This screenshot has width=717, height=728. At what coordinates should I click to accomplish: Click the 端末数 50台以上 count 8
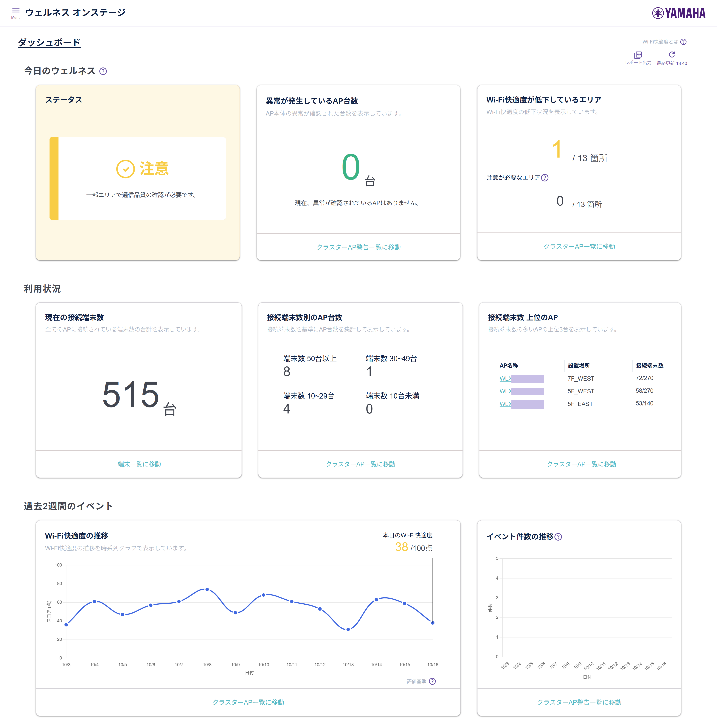coord(287,372)
